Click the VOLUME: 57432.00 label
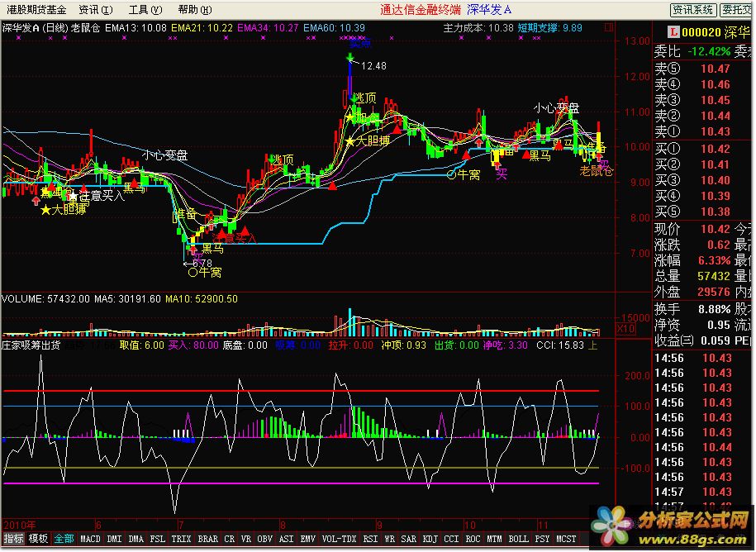The width and height of the screenshot is (756, 552). [x=45, y=299]
